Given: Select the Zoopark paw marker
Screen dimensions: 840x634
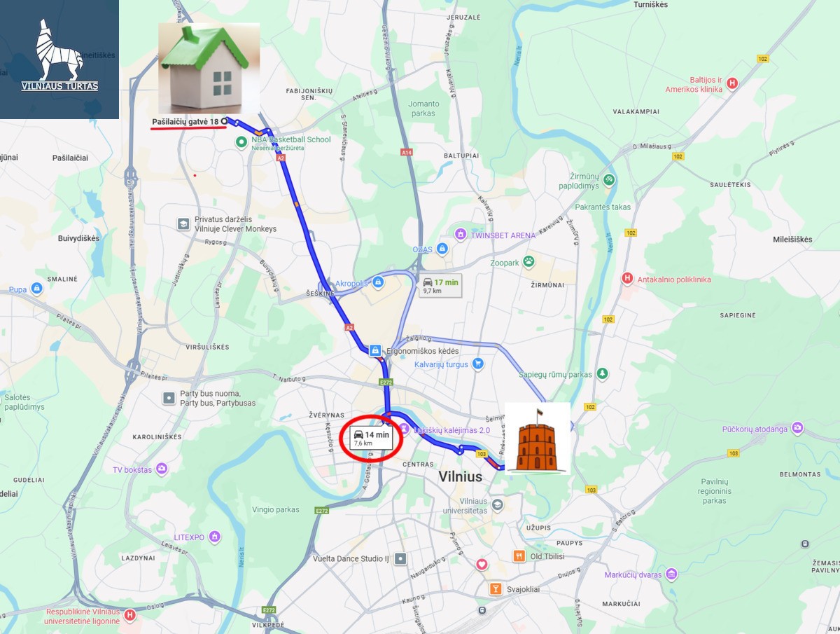Looking at the screenshot, I should point(528,262).
